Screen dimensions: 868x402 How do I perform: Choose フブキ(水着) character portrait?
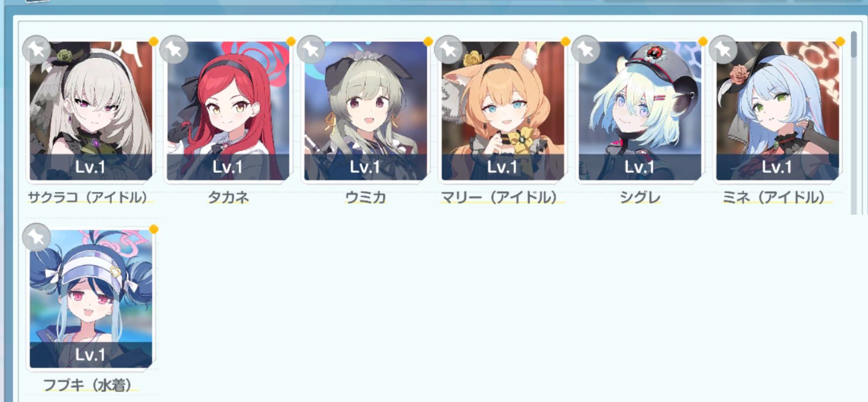91,299
